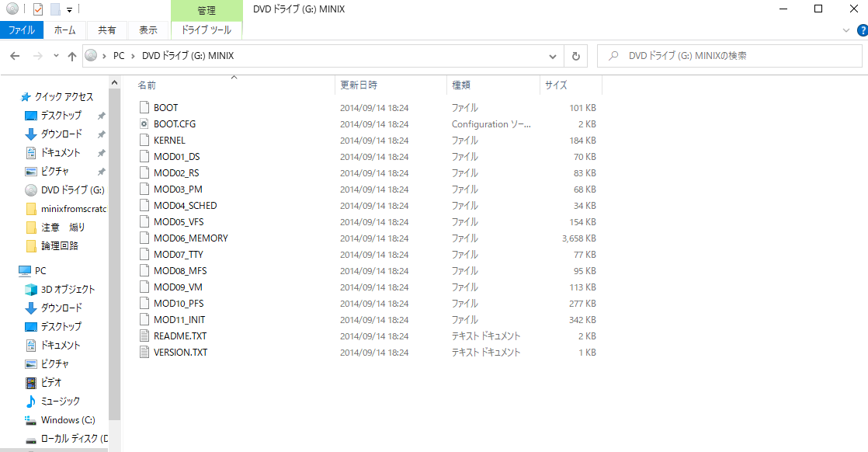Viewport: 868px width, 452px height.
Task: Open pinned ドキュメント under quick access
Action: 61,153
